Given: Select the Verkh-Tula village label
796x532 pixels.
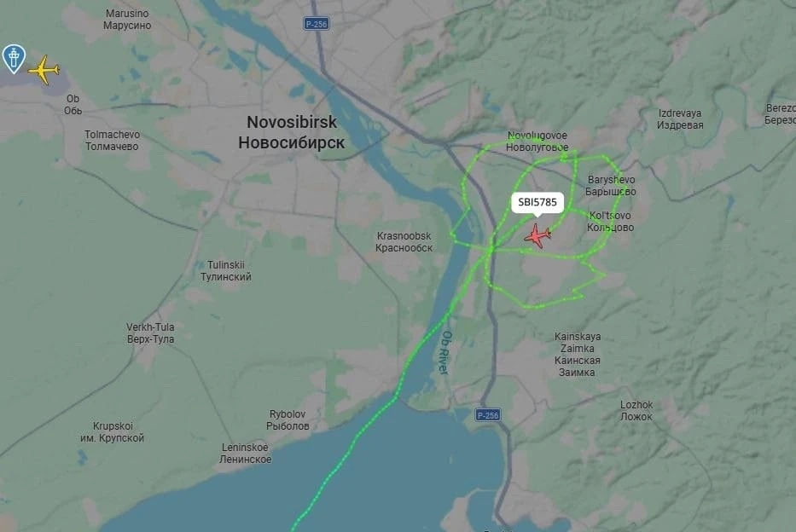Looking at the screenshot, I should point(150,333).
